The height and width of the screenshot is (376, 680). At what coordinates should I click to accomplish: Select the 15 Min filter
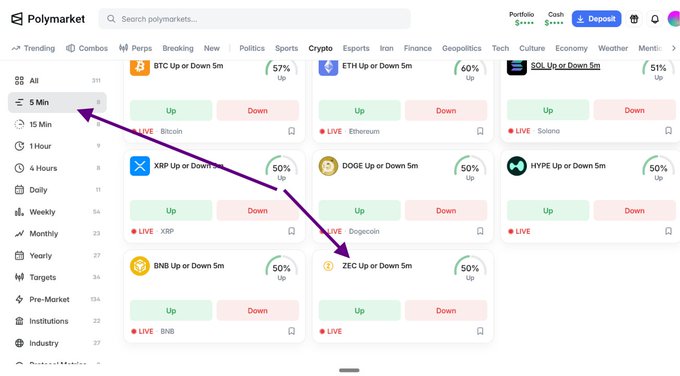pos(57,124)
